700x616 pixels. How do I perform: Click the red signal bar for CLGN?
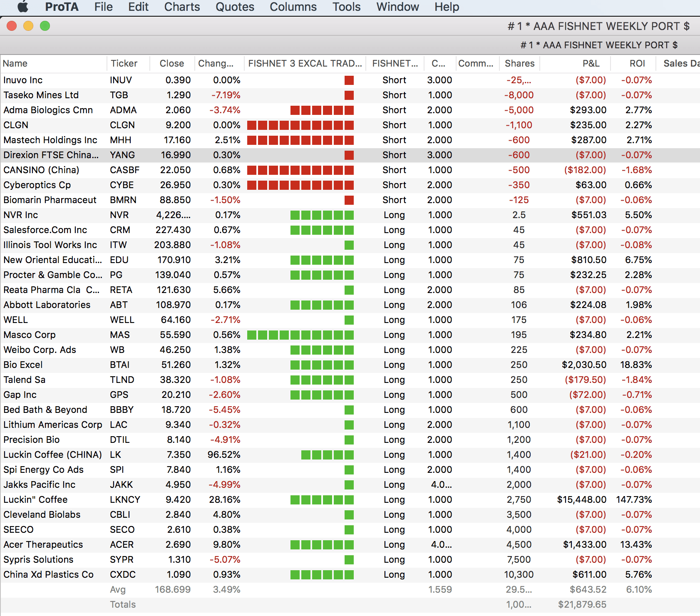tap(300, 125)
